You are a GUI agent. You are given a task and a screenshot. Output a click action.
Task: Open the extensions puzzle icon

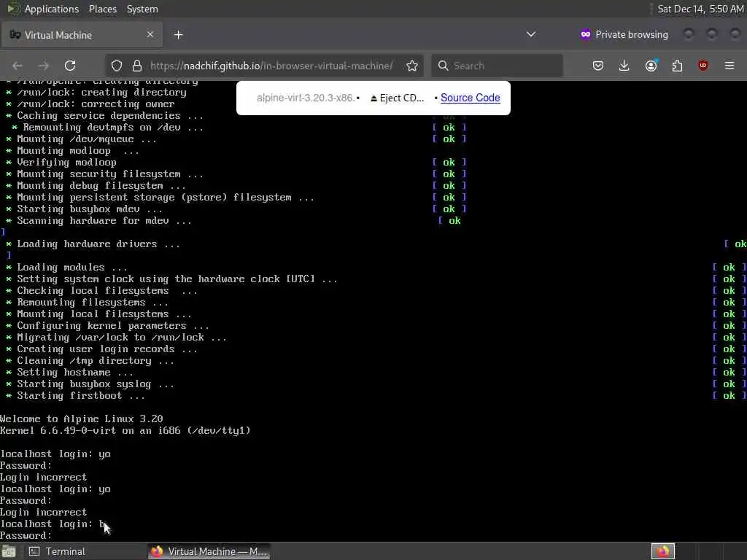pyautogui.click(x=677, y=66)
